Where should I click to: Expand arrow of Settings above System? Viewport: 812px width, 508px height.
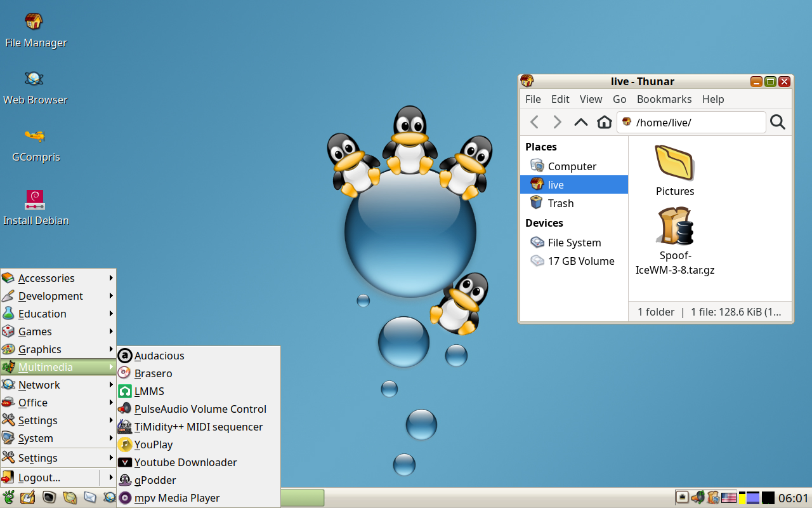tap(111, 420)
